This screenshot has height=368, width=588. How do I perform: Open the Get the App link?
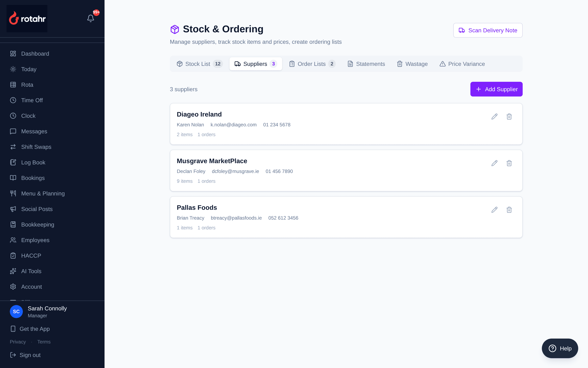click(x=30, y=329)
